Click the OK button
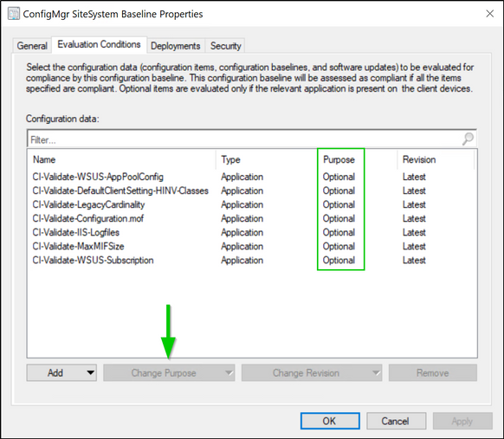The height and width of the screenshot is (439, 504). pyautogui.click(x=330, y=421)
